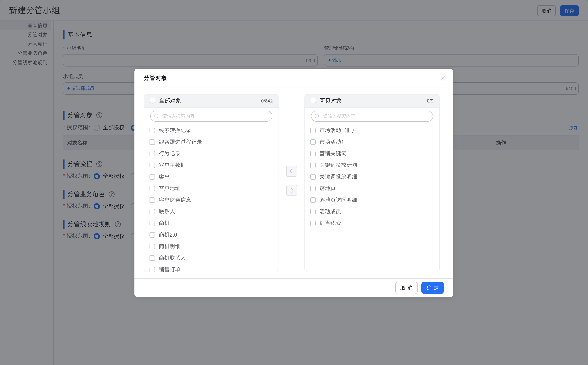Click search icon in 全部对象 search box

tap(156, 116)
